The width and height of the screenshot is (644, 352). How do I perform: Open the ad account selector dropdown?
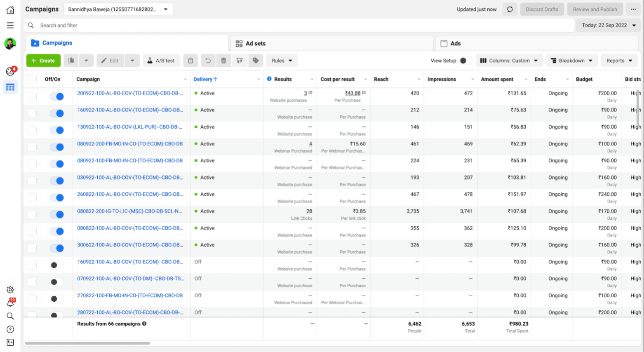click(x=118, y=9)
